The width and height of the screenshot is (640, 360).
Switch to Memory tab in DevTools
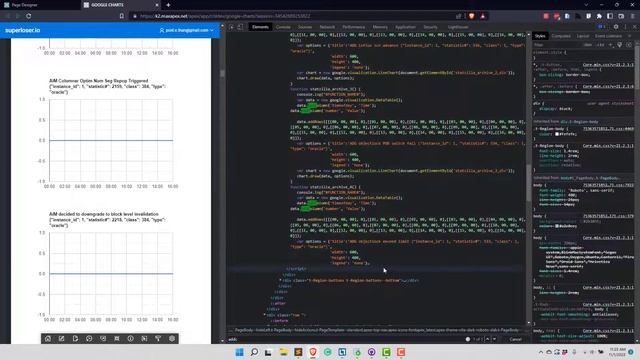coord(380,27)
